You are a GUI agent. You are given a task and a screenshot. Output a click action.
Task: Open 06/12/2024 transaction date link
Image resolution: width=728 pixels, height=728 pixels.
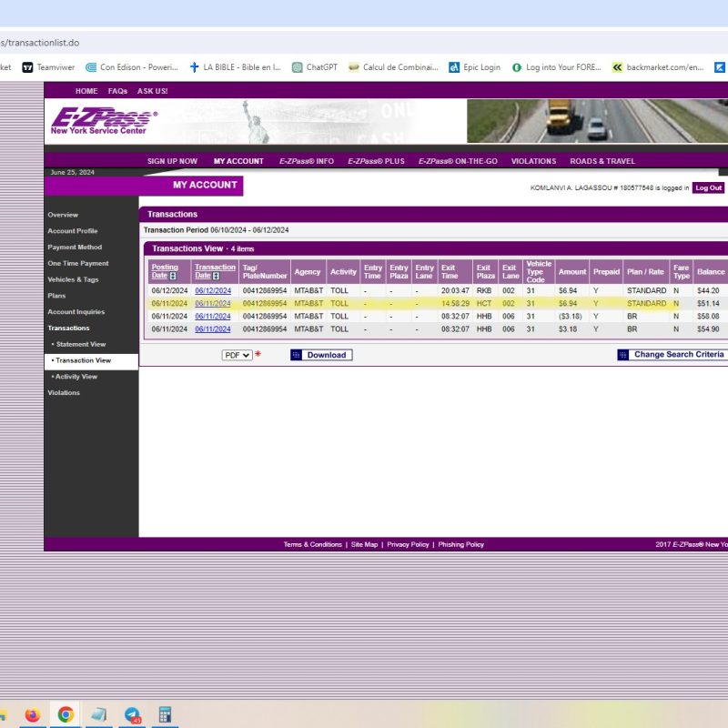(x=213, y=290)
